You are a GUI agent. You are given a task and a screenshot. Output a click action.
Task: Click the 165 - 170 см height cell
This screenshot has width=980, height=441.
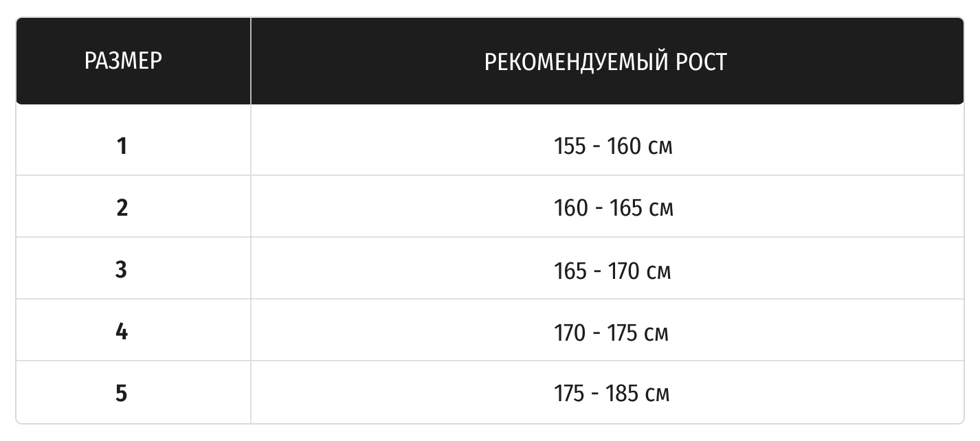(x=612, y=270)
